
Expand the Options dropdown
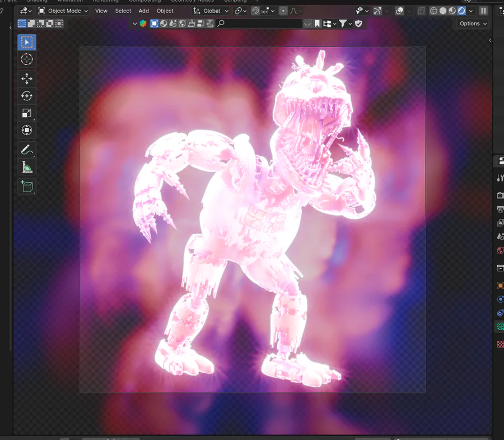[473, 24]
